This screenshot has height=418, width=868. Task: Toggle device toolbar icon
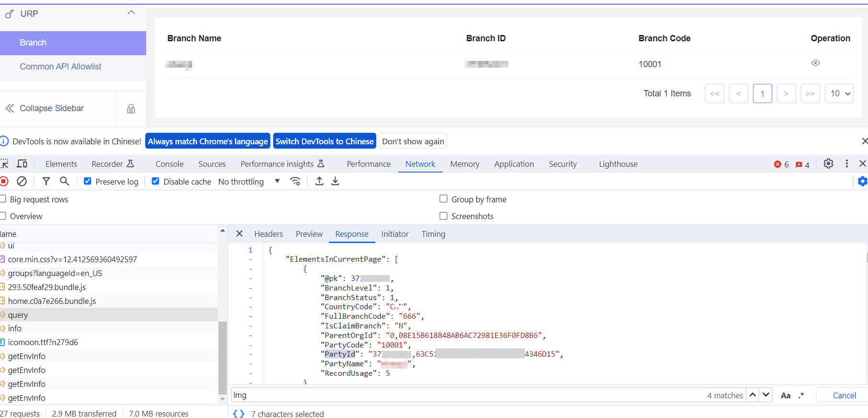[22, 164]
